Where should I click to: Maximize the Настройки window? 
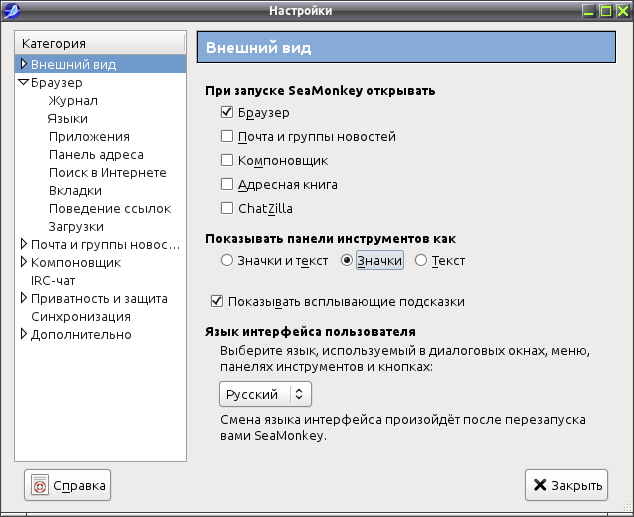click(606, 11)
